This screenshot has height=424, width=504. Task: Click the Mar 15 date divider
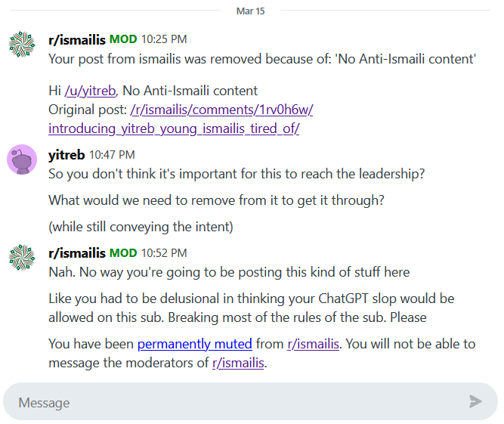click(x=251, y=11)
